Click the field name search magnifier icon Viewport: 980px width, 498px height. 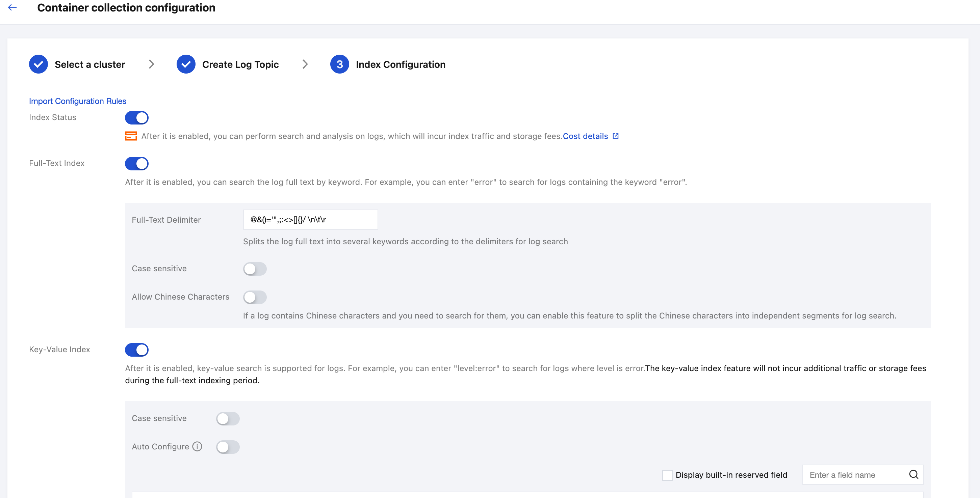point(913,474)
